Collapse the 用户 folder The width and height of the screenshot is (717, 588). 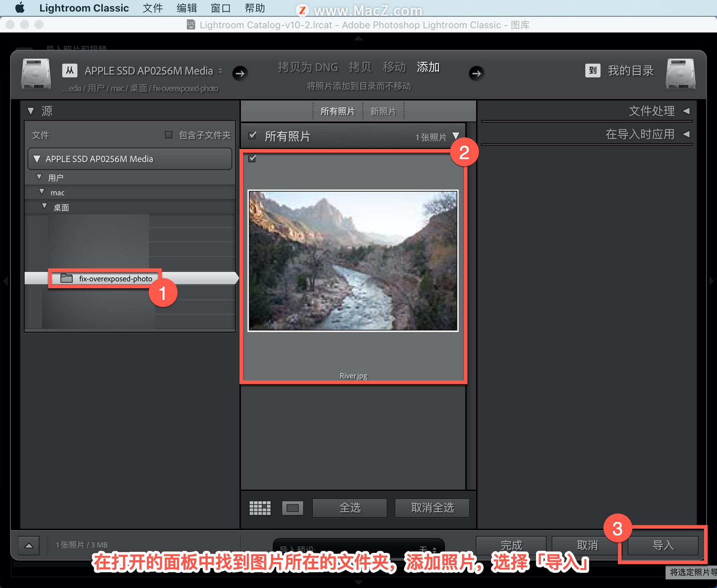pos(39,177)
